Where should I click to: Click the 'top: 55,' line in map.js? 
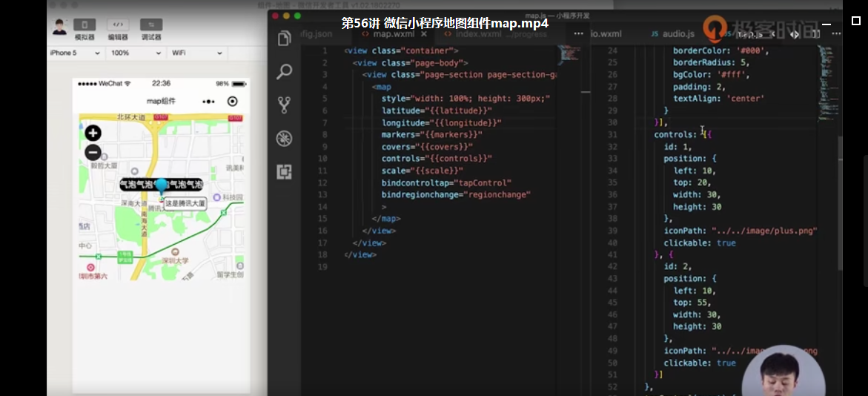coord(692,303)
